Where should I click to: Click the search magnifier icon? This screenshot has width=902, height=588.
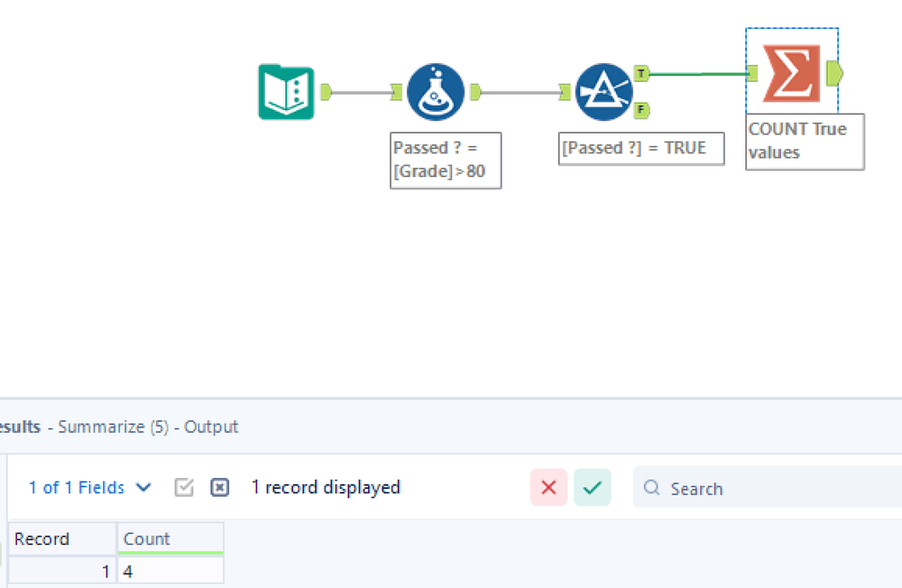[651, 488]
